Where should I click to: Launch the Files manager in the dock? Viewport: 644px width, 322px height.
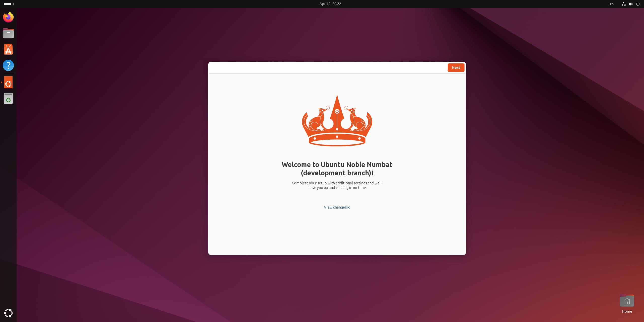click(8, 33)
